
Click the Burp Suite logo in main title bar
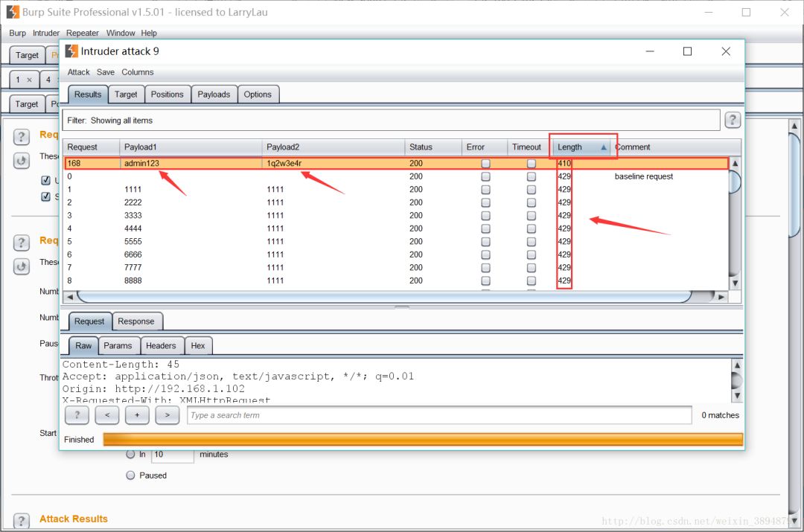[x=13, y=12]
